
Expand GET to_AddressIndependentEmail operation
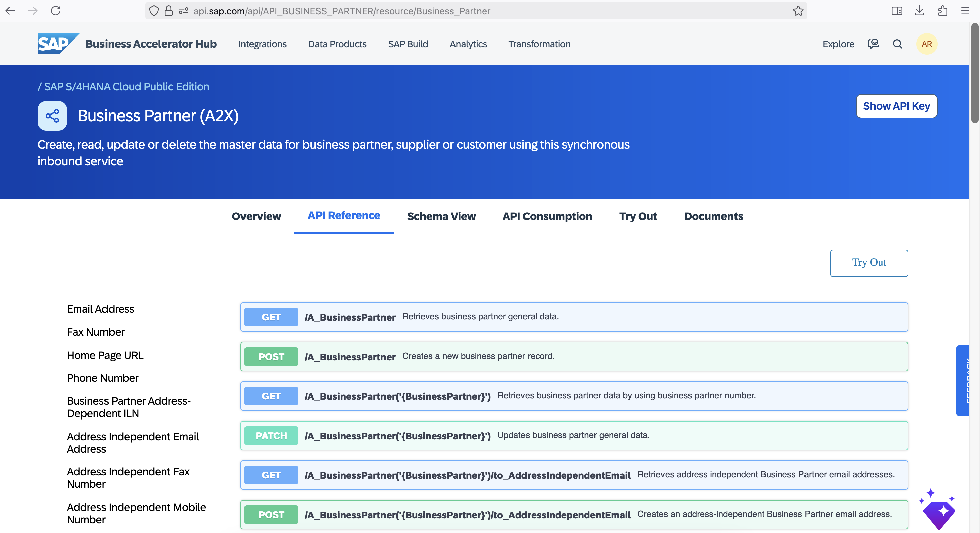[x=574, y=475]
